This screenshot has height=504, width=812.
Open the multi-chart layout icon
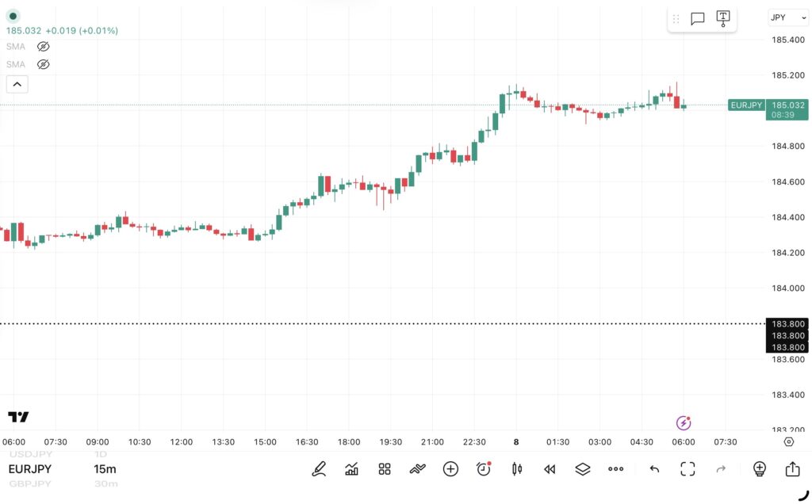pos(384,468)
